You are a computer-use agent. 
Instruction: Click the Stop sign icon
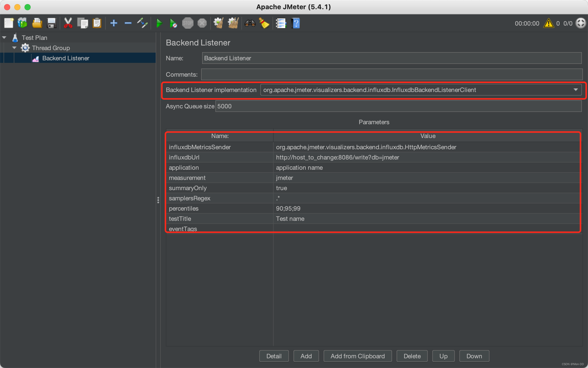click(x=188, y=23)
